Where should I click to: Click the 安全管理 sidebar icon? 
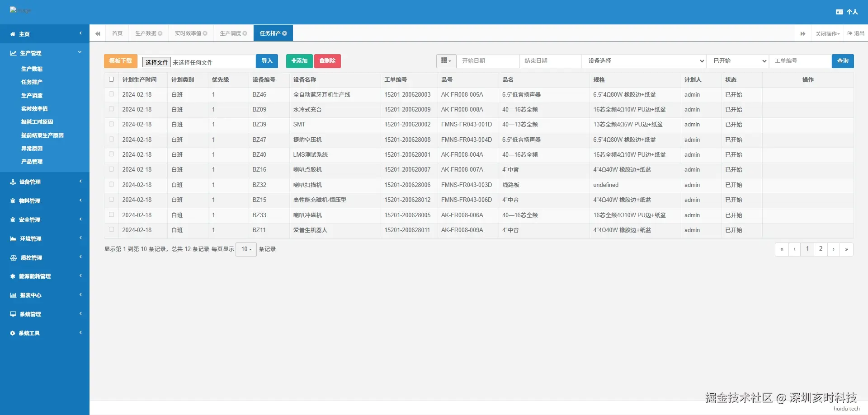click(x=13, y=220)
